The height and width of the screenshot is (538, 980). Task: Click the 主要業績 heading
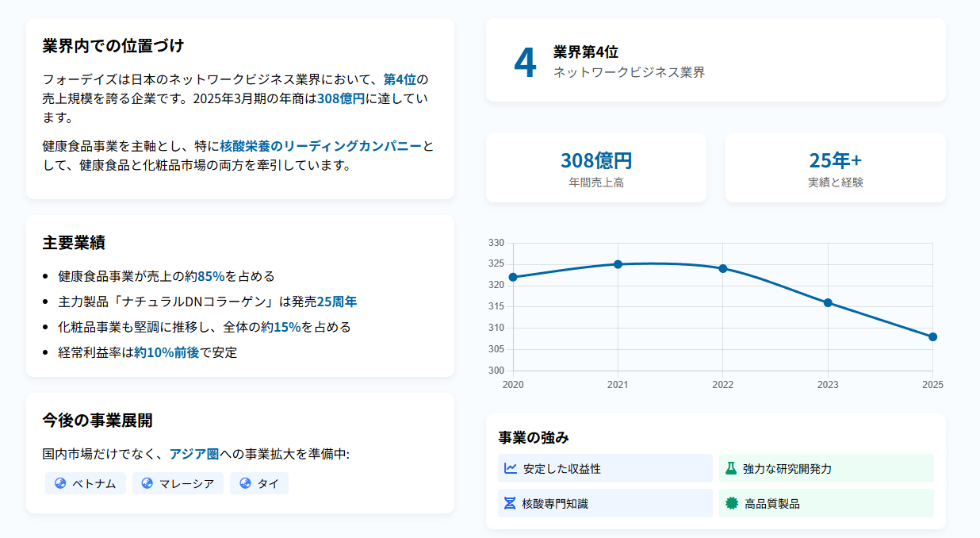pos(74,242)
